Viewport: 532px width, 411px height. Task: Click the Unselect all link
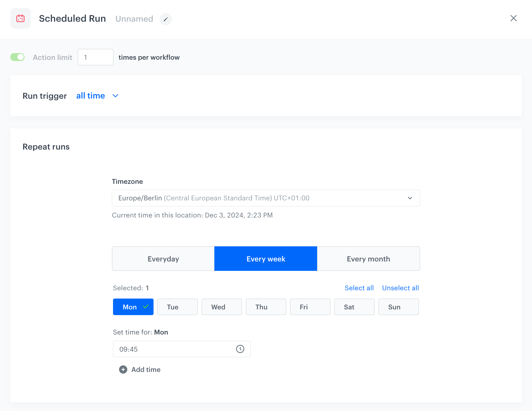(400, 288)
